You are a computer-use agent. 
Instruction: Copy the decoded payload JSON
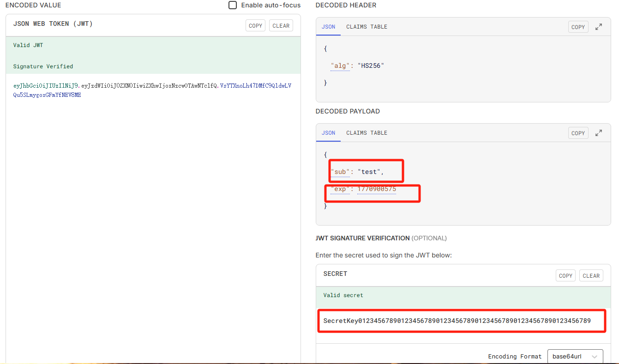pos(578,133)
